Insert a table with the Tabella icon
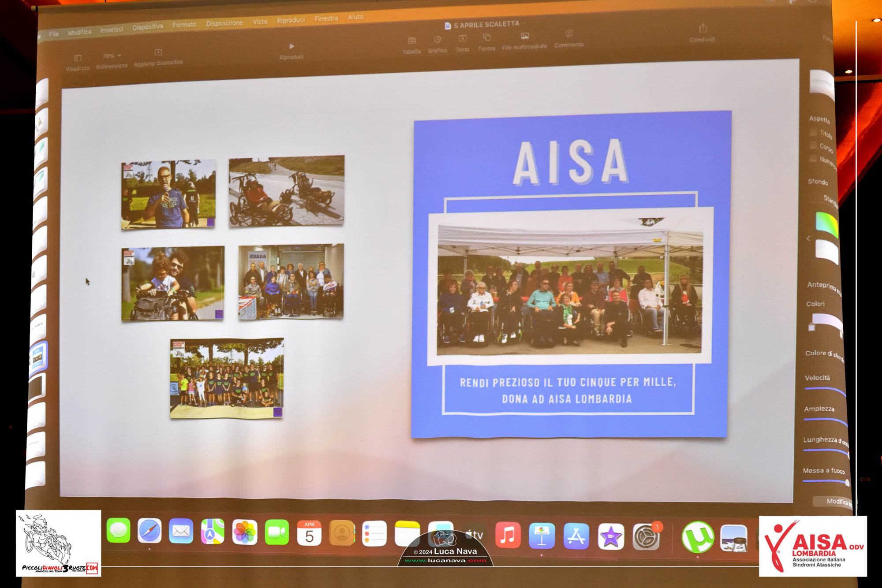Viewport: 882px width, 588px height. pos(412,41)
